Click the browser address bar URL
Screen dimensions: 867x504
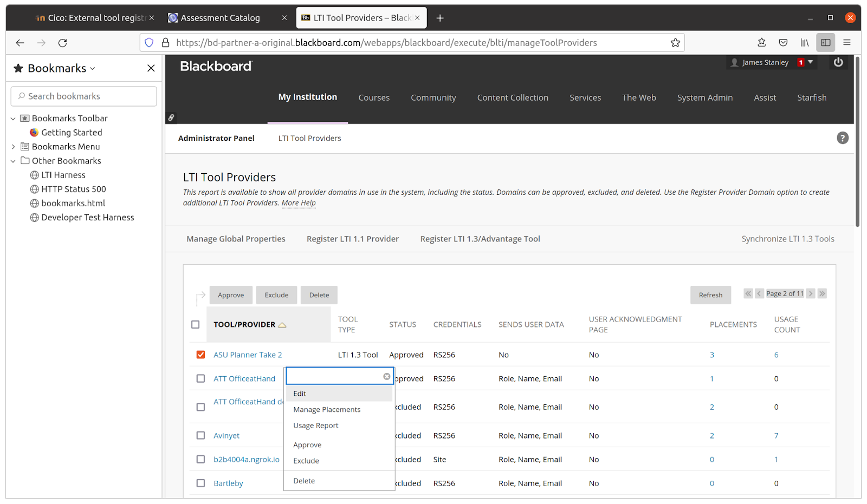click(386, 43)
